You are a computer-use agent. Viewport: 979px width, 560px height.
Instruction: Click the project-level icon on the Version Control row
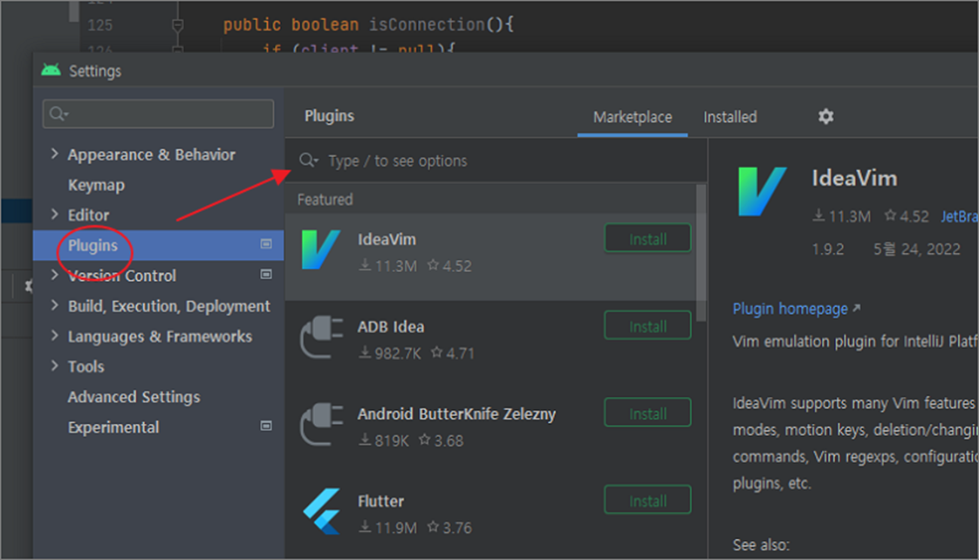tap(266, 274)
